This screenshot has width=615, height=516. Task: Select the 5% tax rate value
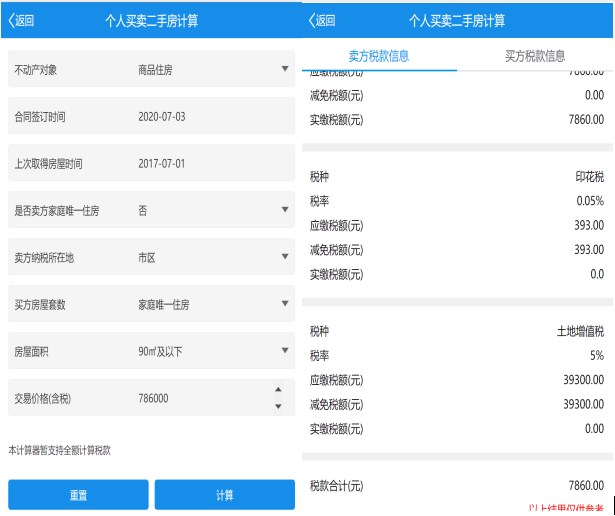(597, 356)
